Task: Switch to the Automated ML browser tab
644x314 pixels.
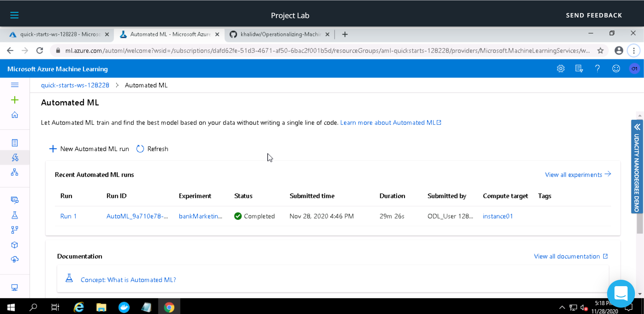Action: tap(170, 34)
